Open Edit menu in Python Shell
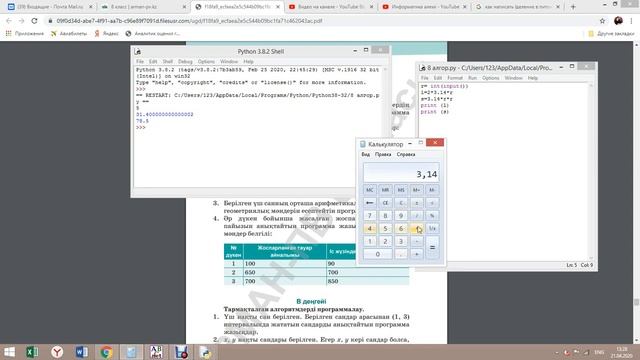Viewport: 640px width, 360px height. tap(153, 62)
